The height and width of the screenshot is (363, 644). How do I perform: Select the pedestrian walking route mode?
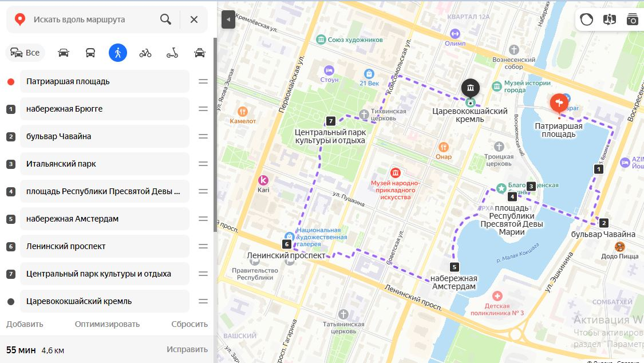pyautogui.click(x=118, y=53)
